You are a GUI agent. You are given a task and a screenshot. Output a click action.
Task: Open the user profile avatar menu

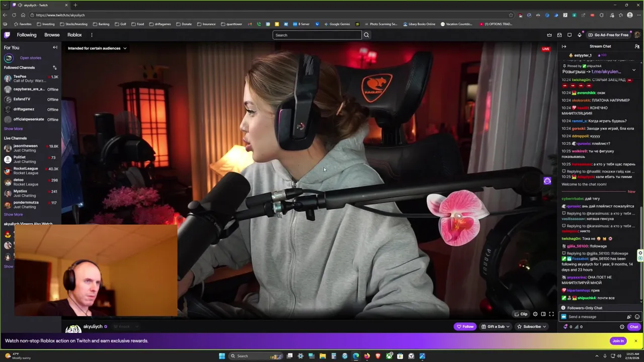tap(637, 35)
